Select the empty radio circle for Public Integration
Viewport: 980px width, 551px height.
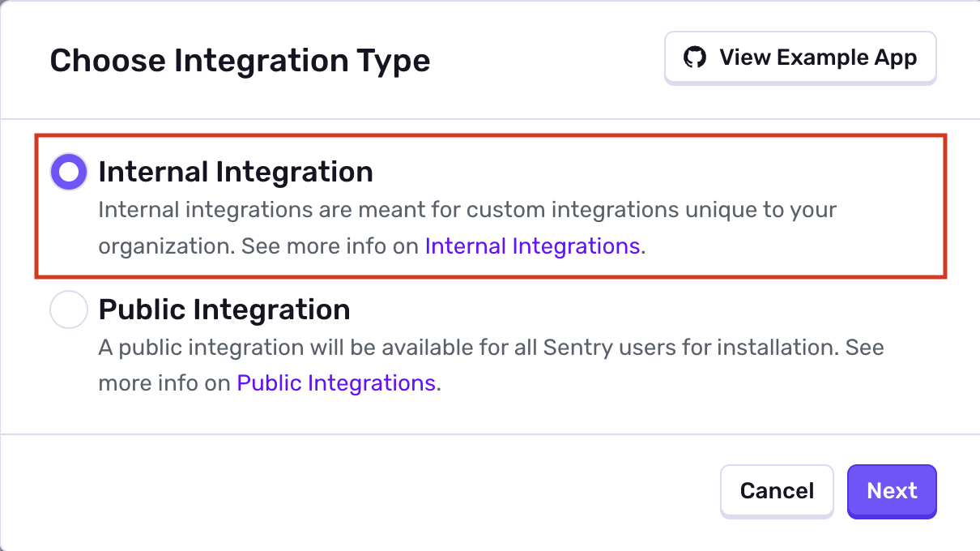(x=68, y=309)
